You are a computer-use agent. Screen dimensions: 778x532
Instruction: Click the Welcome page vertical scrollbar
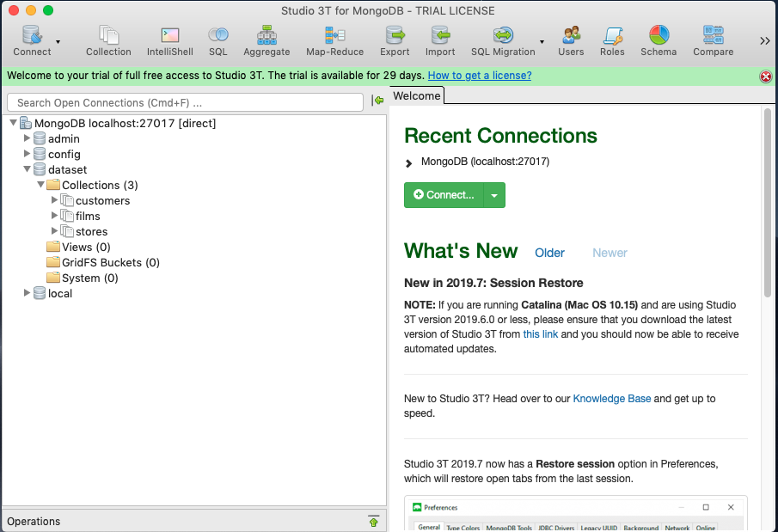tap(768, 203)
